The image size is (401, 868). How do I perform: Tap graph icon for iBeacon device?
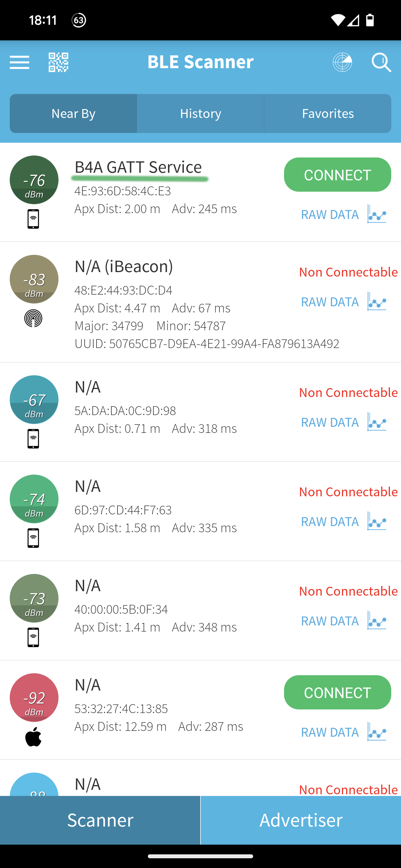click(377, 301)
